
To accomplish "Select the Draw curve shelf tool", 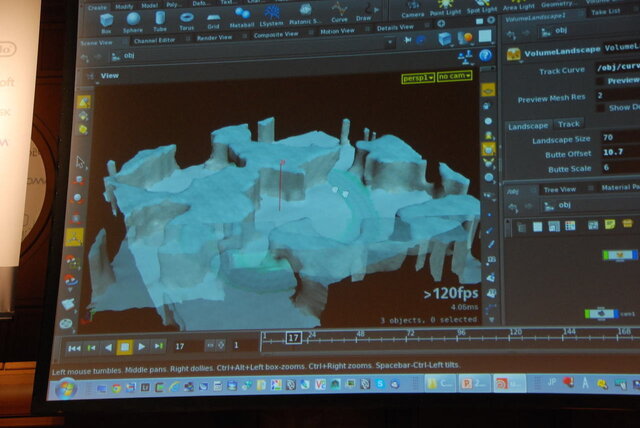I will click(362, 12).
